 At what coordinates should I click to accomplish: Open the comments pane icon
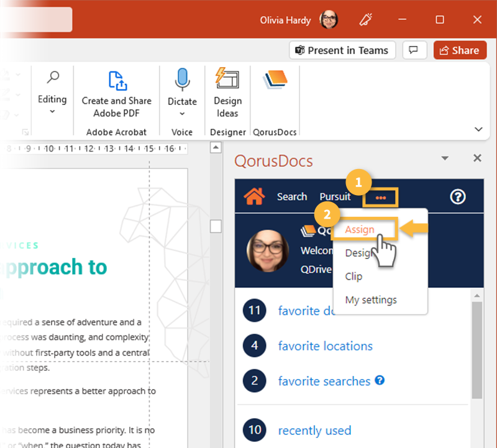click(414, 50)
